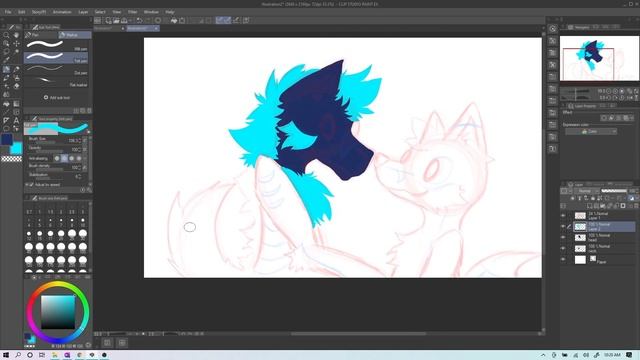640x360 pixels.
Task: Select the Pencil tool
Action: pyautogui.click(x=16, y=69)
